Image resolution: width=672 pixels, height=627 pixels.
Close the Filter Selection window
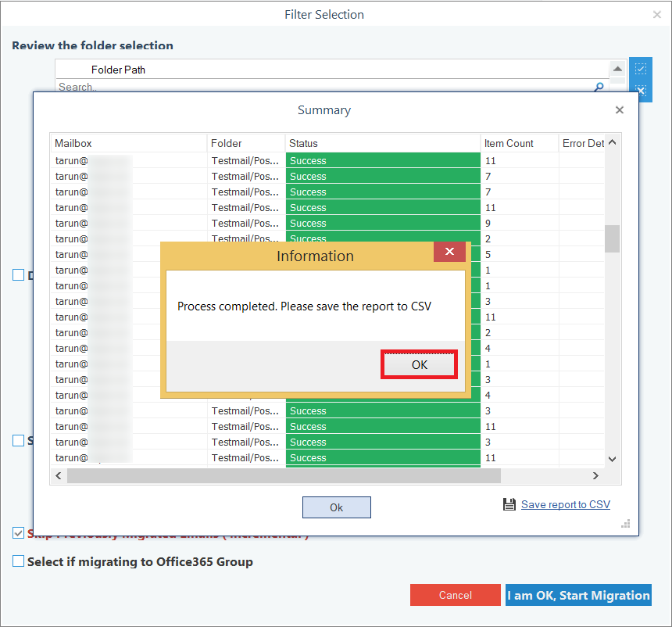point(656,15)
